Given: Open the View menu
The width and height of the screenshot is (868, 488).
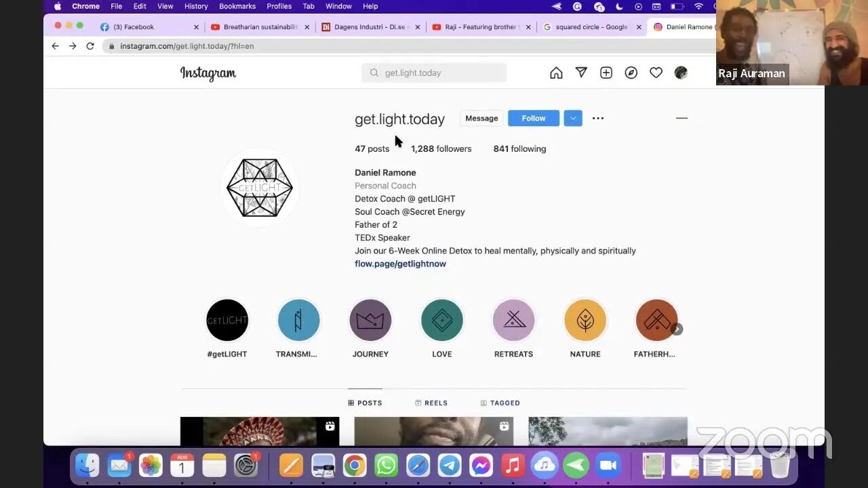Looking at the screenshot, I should tap(165, 6).
